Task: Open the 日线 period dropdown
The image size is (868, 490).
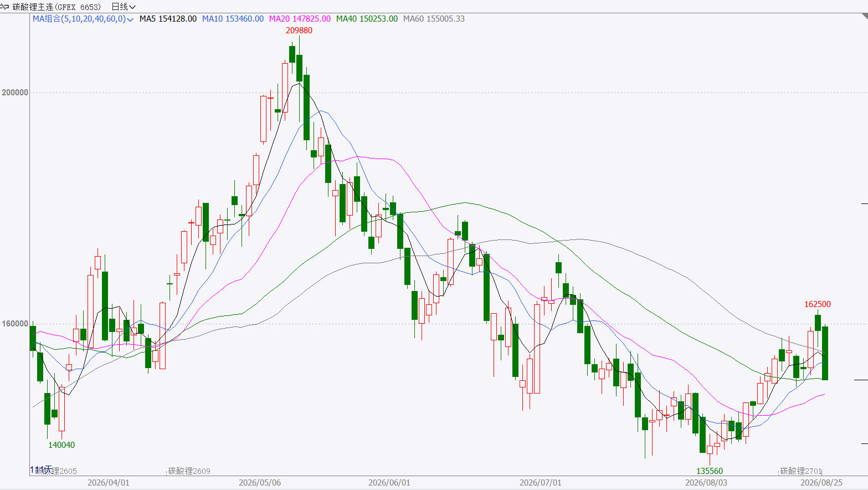Action: (x=124, y=7)
